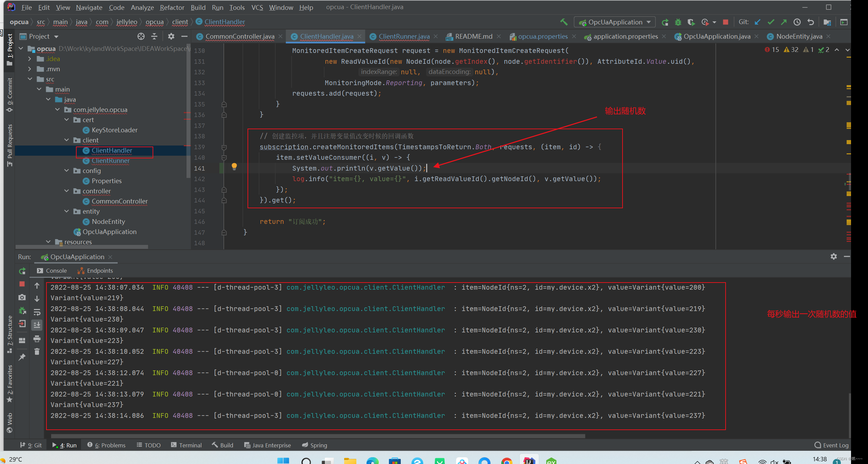Open the Terminal tool window
This screenshot has height=464, width=868.
coord(186,445)
